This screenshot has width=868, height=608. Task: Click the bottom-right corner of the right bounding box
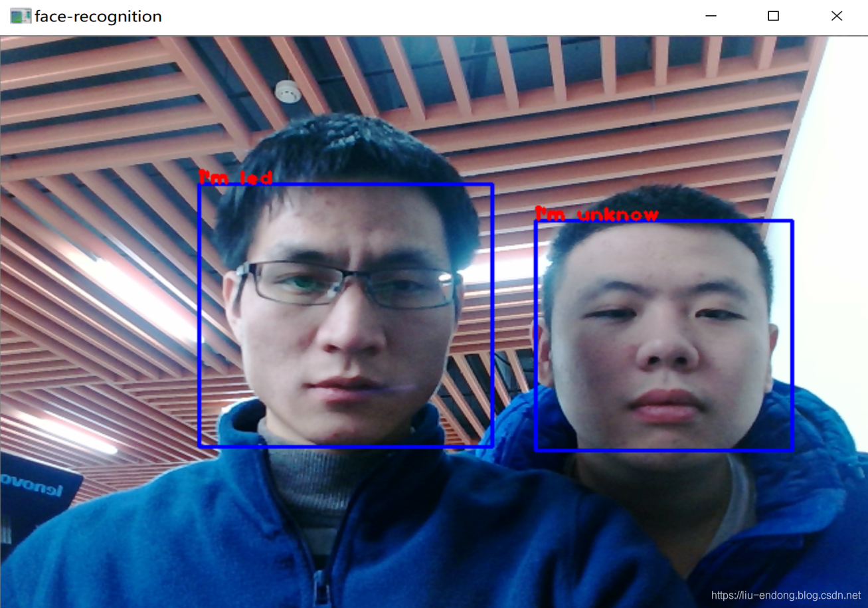coord(792,451)
